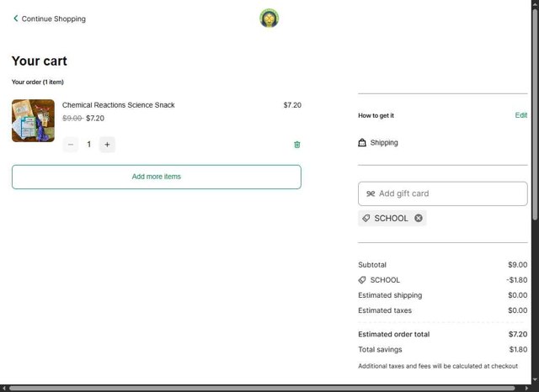The image size is (539, 392).
Task: Click the Shipping box icon
Action: 362,143
